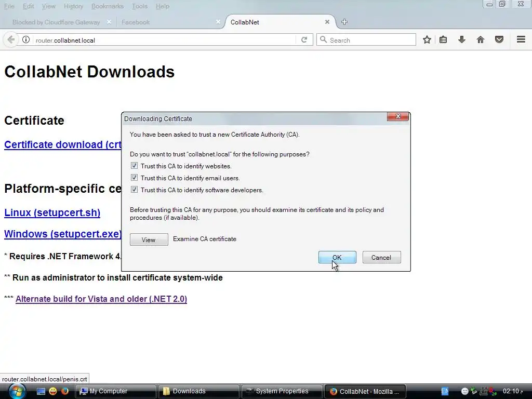Open the Help menu
This screenshot has width=532, height=399.
pos(162,6)
